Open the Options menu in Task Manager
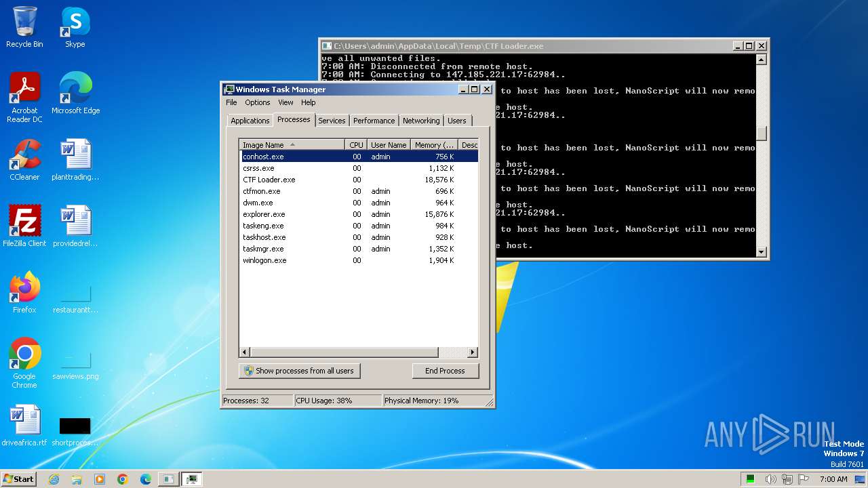Image resolution: width=868 pixels, height=488 pixels. 257,102
